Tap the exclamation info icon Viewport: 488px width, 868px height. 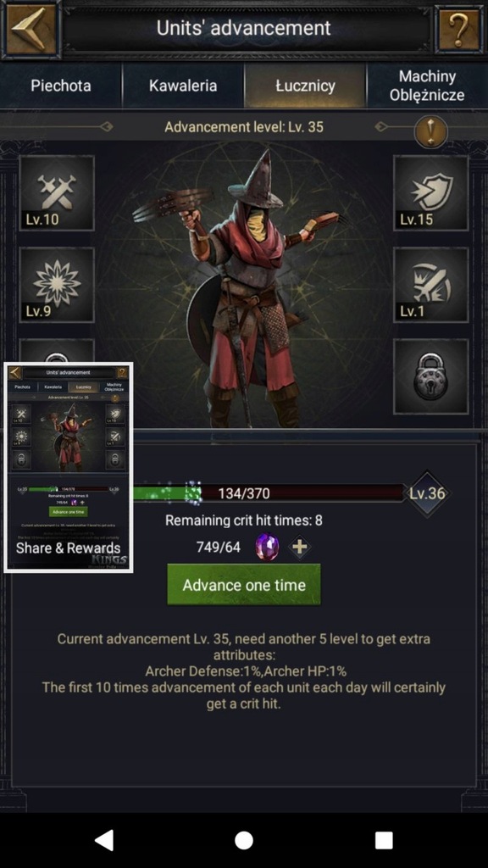click(x=430, y=131)
